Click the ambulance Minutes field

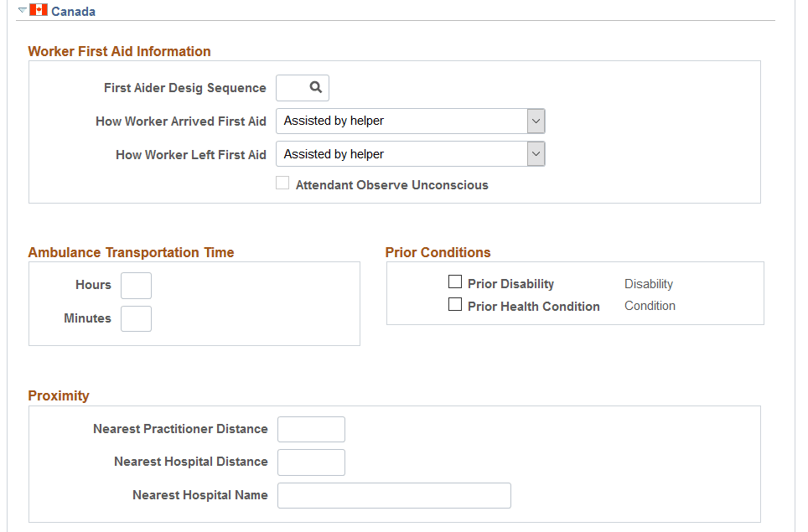(x=136, y=318)
